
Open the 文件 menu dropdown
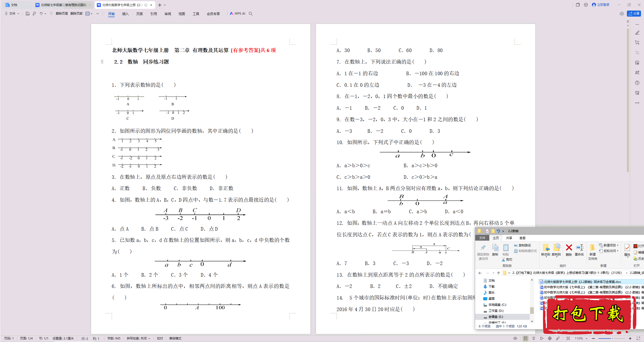click(x=12, y=14)
